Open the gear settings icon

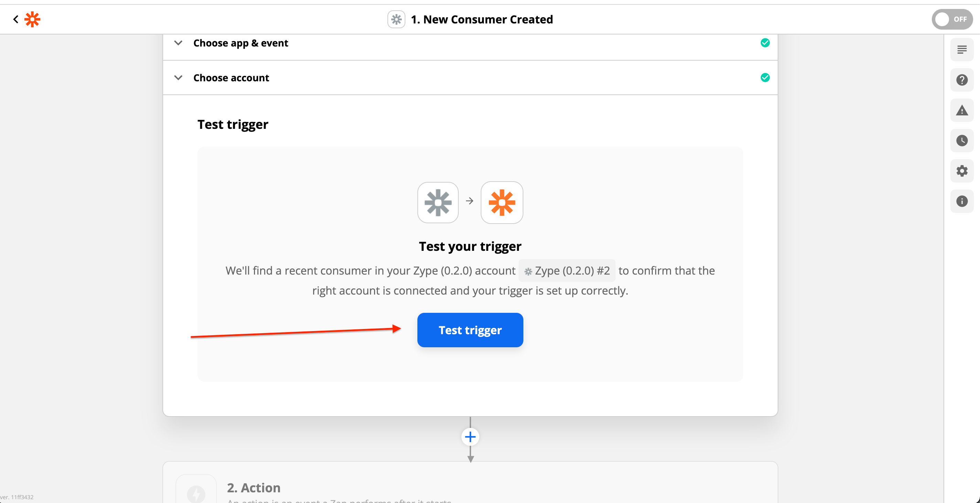962,171
